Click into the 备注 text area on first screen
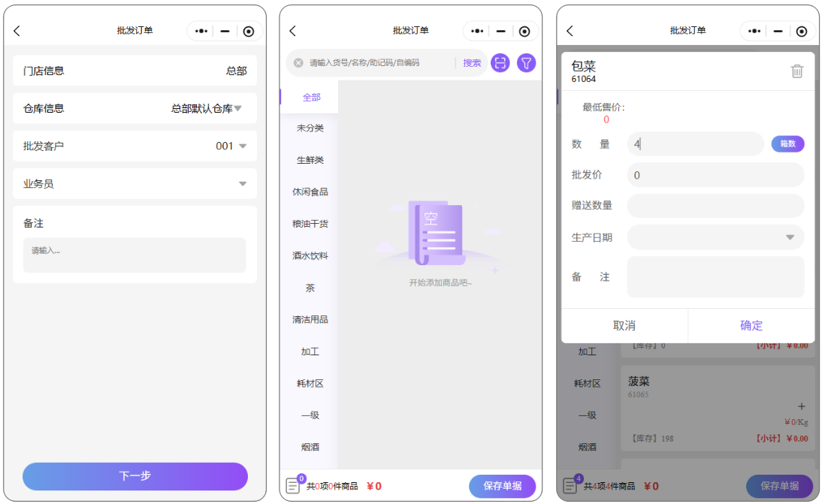 134,255
